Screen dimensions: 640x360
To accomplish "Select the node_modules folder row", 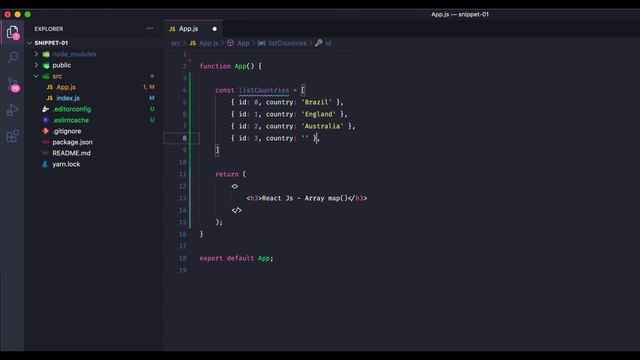I will (x=94, y=54).
